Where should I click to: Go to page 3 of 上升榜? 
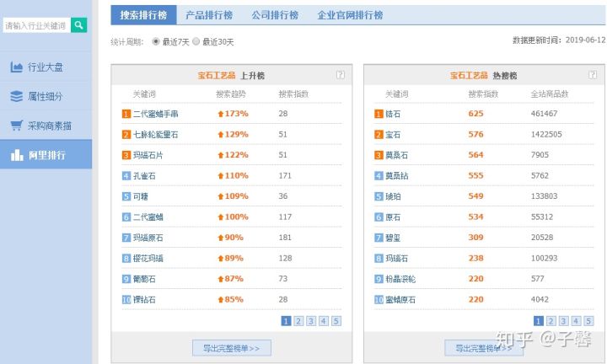pyautogui.click(x=311, y=321)
